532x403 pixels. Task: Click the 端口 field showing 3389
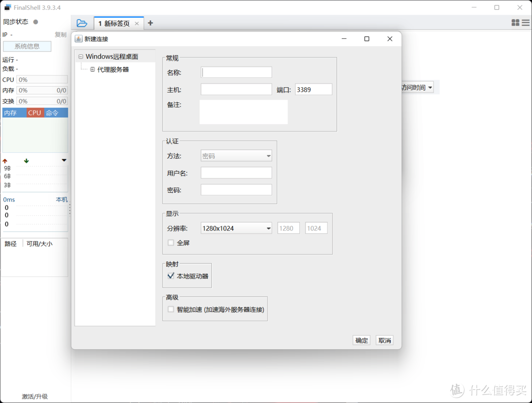click(313, 90)
